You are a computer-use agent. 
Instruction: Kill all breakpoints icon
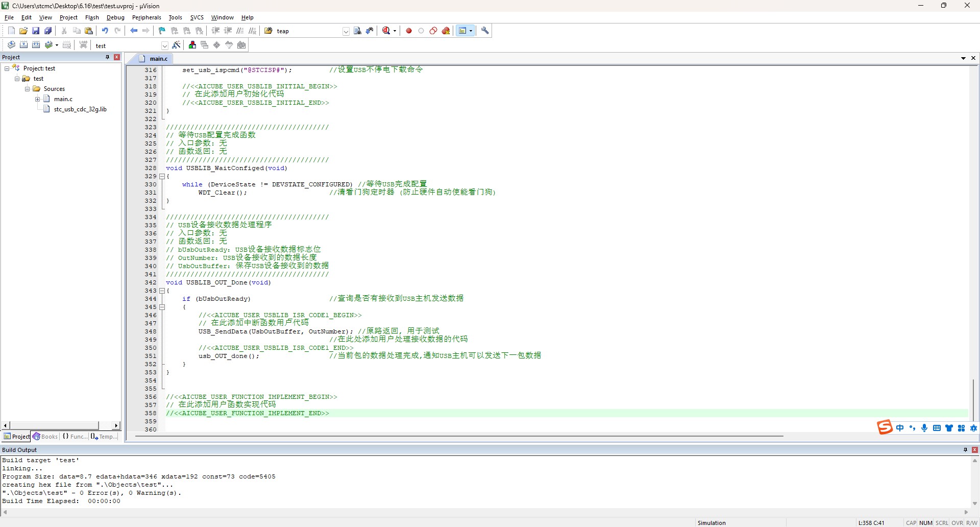446,31
